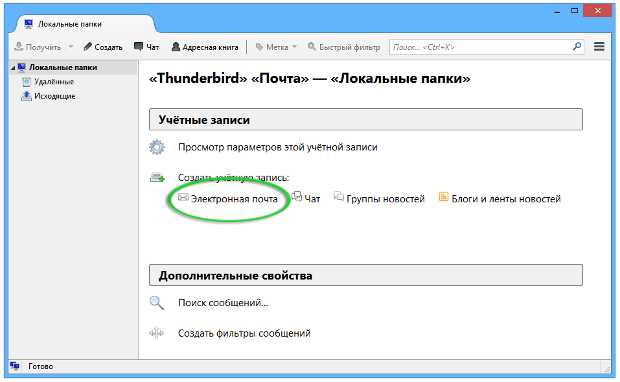Screen dimensions: 620x382
Task: Click the filter icon by Создать фильтры сообщений
Action: [156, 333]
